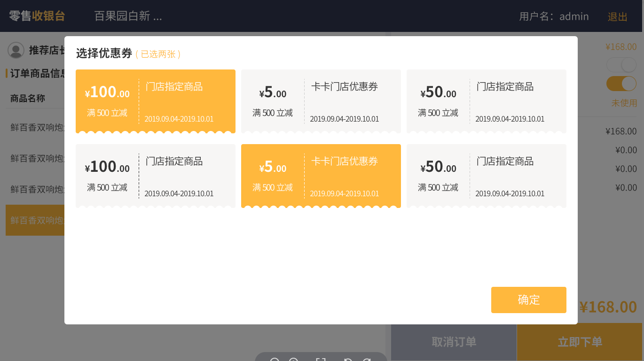The width and height of the screenshot is (644, 361).
Task: Turn on the gray toggle switch
Action: pyautogui.click(x=621, y=65)
